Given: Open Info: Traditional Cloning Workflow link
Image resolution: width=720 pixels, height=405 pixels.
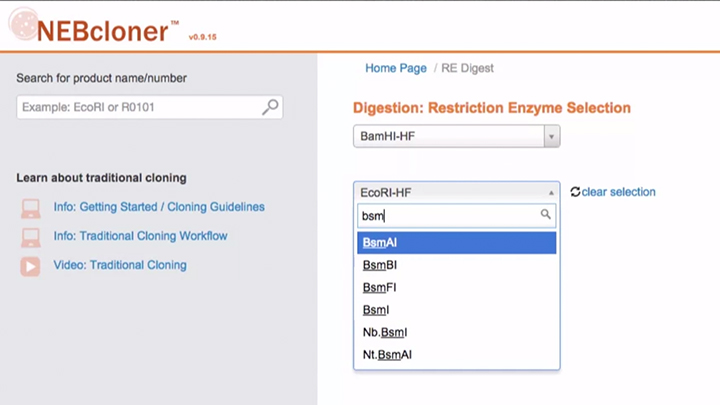Looking at the screenshot, I should tap(140, 236).
